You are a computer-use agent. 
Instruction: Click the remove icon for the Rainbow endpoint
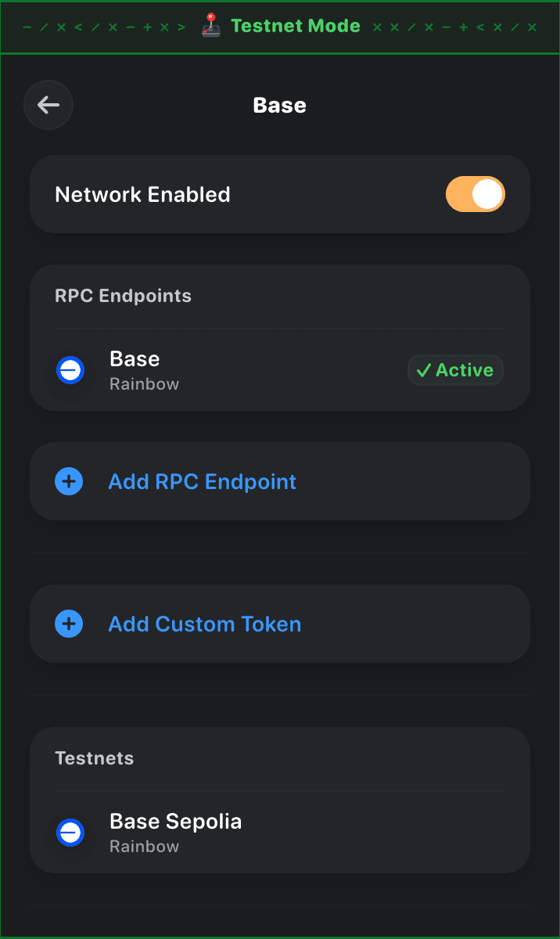[x=70, y=370]
